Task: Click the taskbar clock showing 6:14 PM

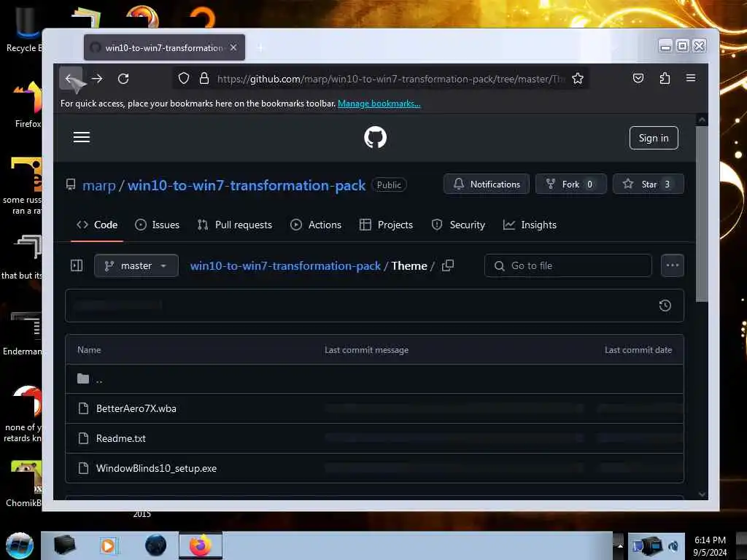Action: pos(710,546)
